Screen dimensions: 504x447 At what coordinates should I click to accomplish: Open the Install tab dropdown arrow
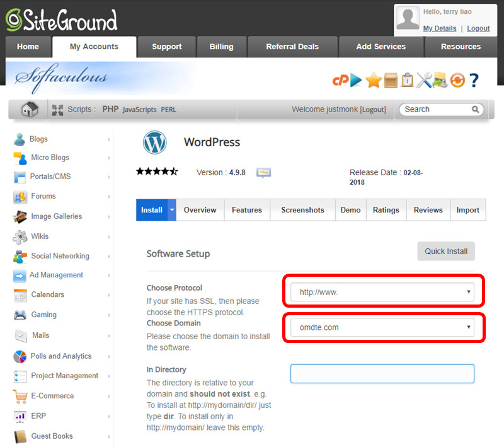tap(172, 210)
